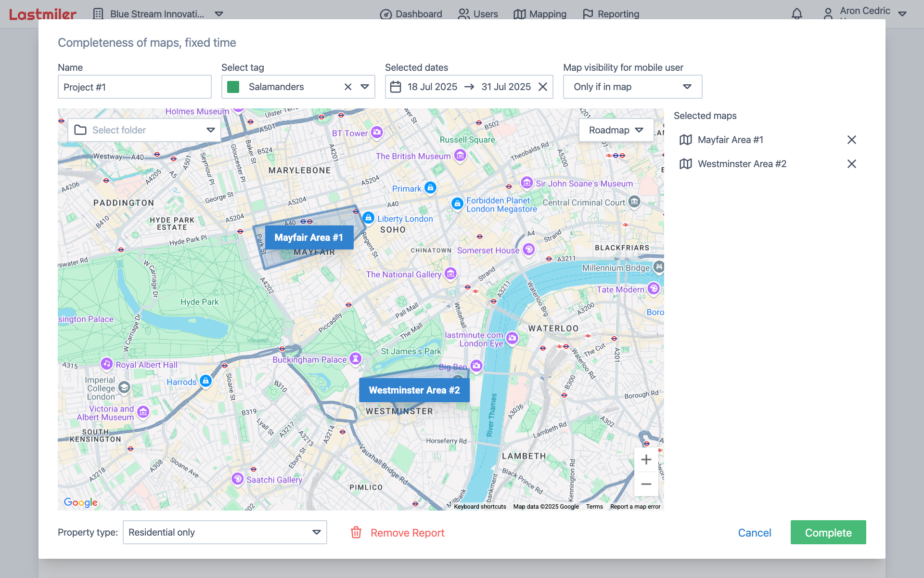Viewport: 924px width, 578px height.
Task: Click the Big Ben map marker
Action: click(x=476, y=366)
